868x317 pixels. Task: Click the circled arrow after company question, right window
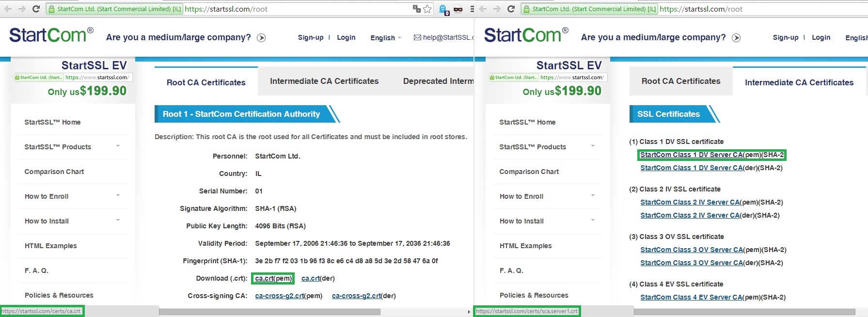(x=736, y=38)
